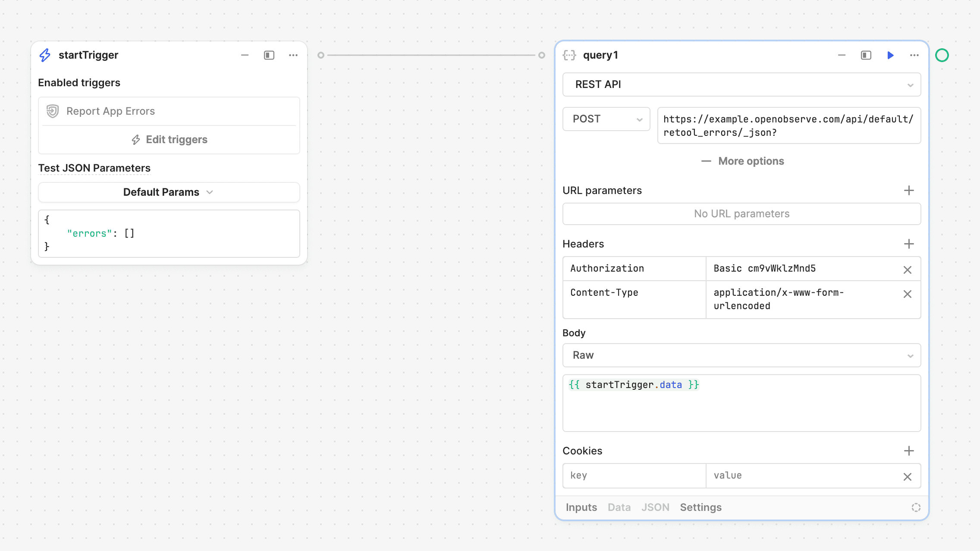Click the code braces icon on query1
Image resolution: width=980 pixels, height=551 pixels.
pyautogui.click(x=570, y=55)
